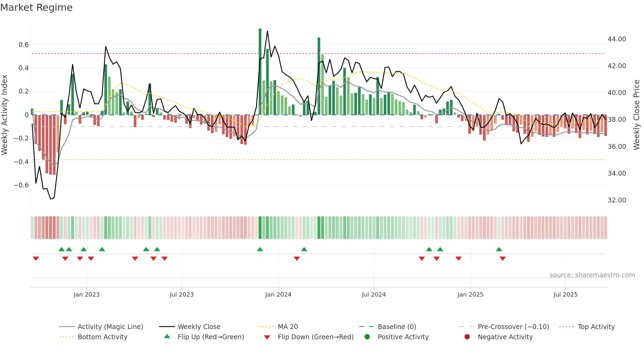Click the Pre-Crossover (−0.10) legend entry
The width and height of the screenshot is (644, 362).
(504, 327)
